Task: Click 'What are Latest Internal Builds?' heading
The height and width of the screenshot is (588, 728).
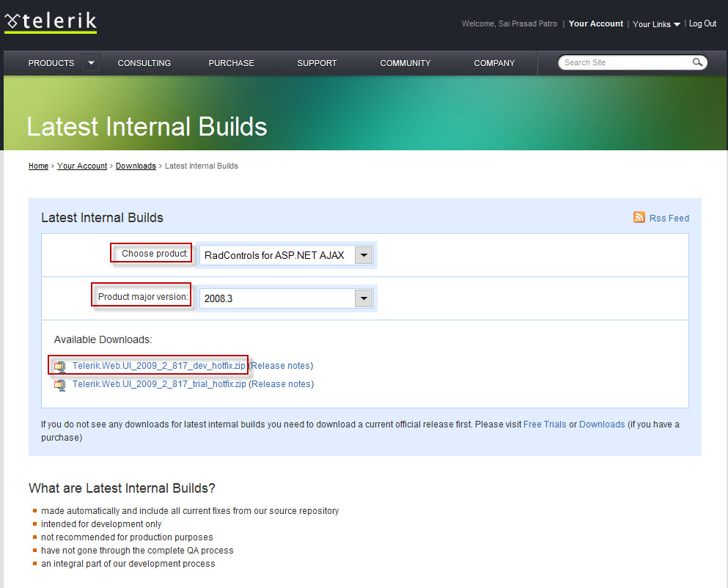Action: point(122,488)
